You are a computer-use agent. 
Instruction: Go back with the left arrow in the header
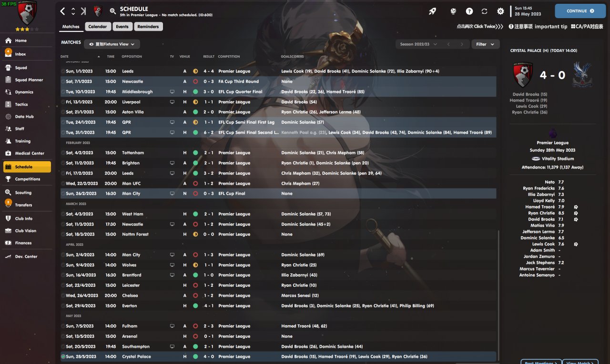point(62,11)
